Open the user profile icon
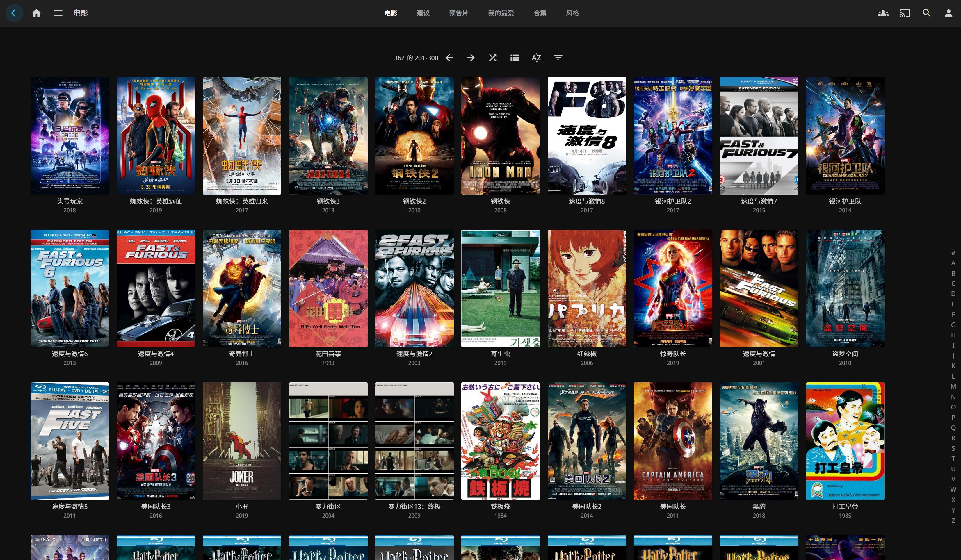Image resolution: width=961 pixels, height=560 pixels. (948, 13)
